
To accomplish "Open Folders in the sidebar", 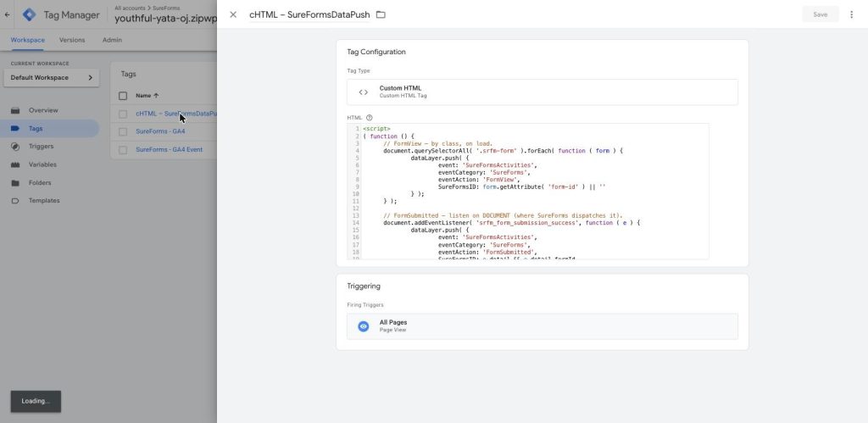I will [40, 183].
